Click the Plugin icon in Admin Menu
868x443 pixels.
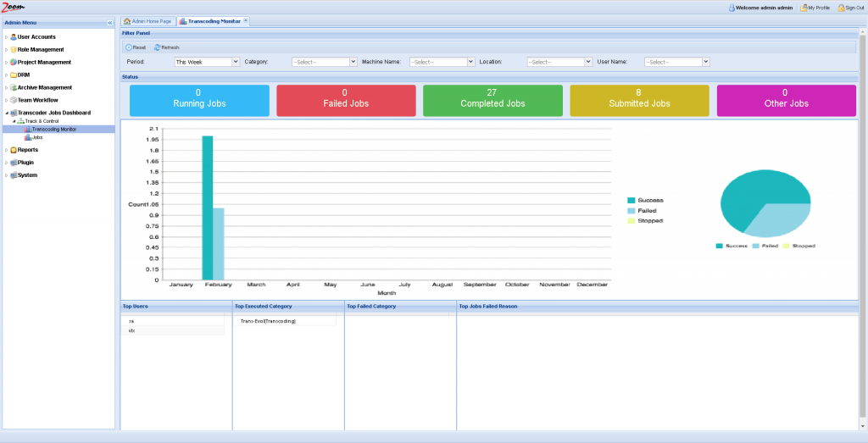pos(14,163)
